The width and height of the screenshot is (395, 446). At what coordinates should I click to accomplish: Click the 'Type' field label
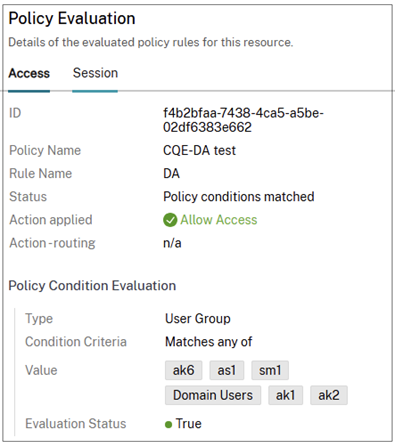point(39,319)
